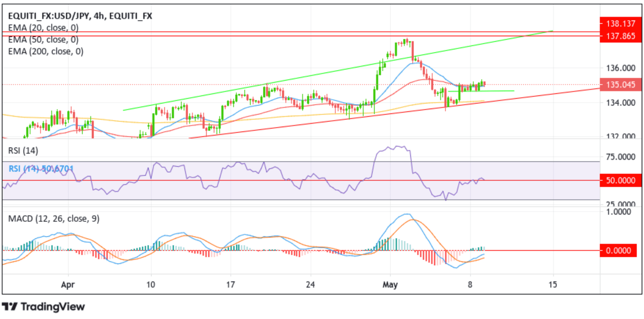
Task: Select the EMA (50, close, 0) legend
Action: (43, 39)
